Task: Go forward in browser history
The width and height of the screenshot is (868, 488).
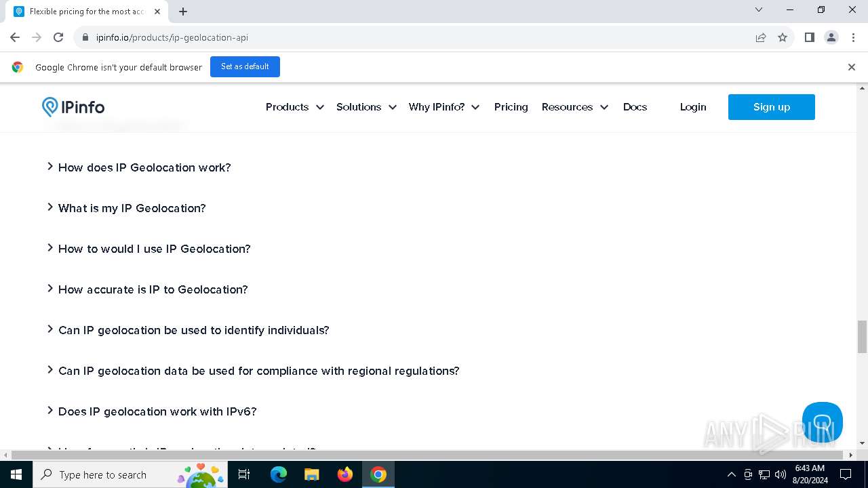Action: click(x=37, y=37)
